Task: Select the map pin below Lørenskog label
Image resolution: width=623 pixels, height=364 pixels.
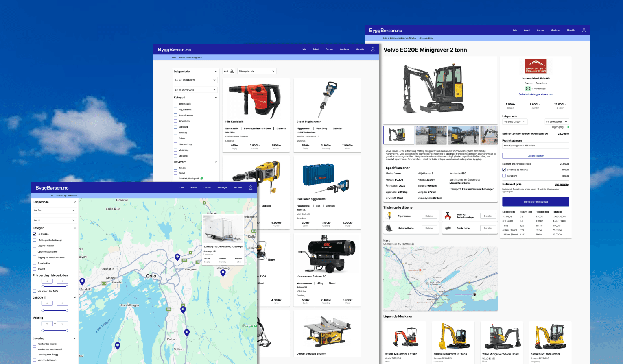Action: [x=223, y=273]
